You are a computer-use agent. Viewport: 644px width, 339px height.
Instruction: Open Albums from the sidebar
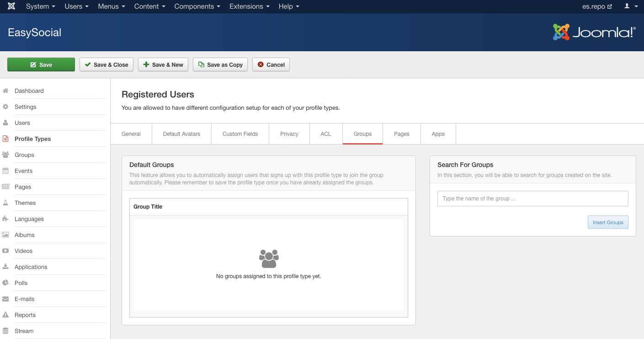[x=25, y=235]
